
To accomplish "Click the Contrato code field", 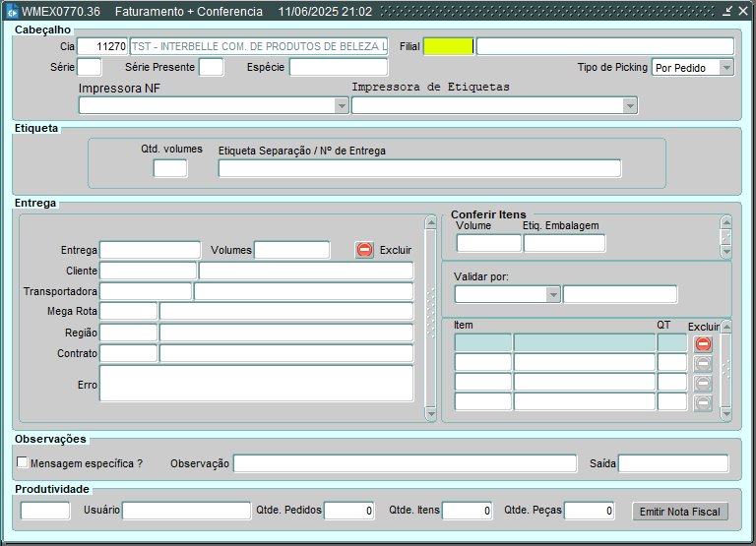I will point(128,353).
